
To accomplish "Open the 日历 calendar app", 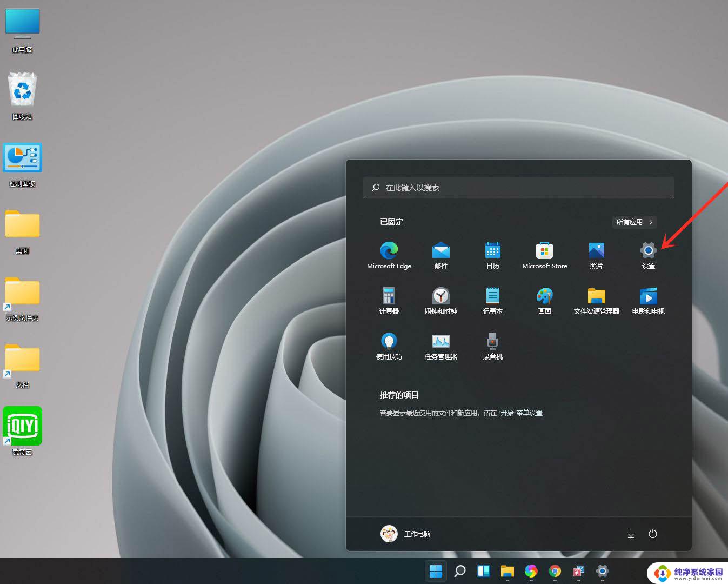I will [x=493, y=255].
